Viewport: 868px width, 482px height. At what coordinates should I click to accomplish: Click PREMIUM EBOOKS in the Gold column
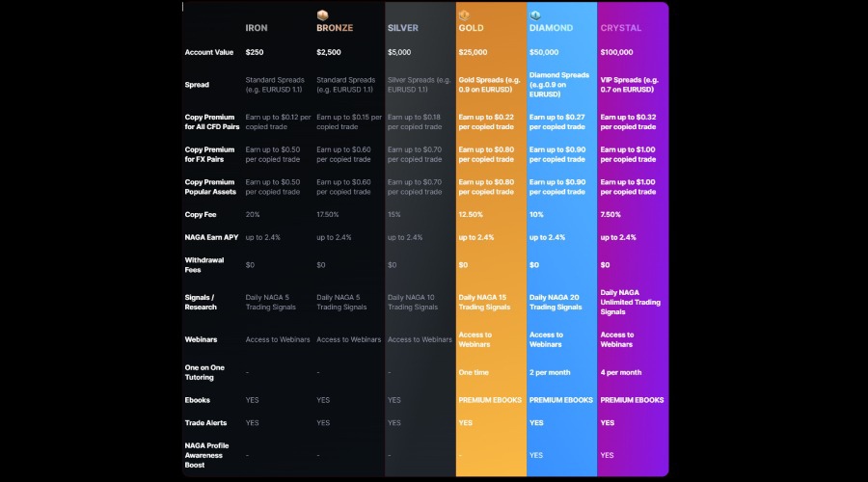490,400
